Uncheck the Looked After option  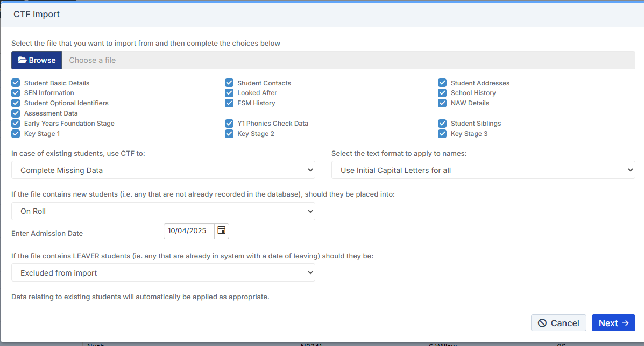click(x=229, y=93)
